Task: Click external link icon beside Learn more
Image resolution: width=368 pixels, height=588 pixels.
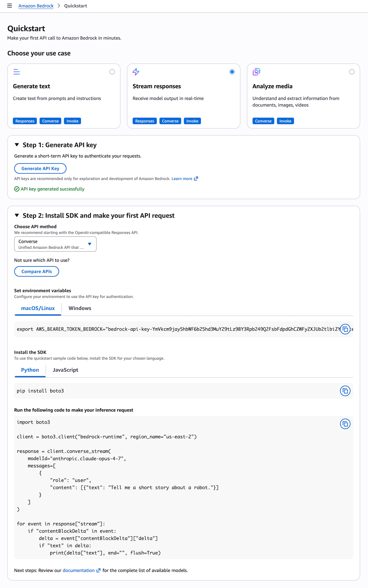Action: 196,179
